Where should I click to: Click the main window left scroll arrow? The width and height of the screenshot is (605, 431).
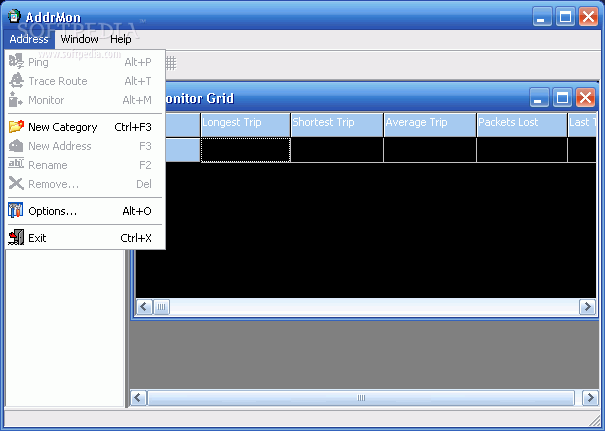(139, 398)
